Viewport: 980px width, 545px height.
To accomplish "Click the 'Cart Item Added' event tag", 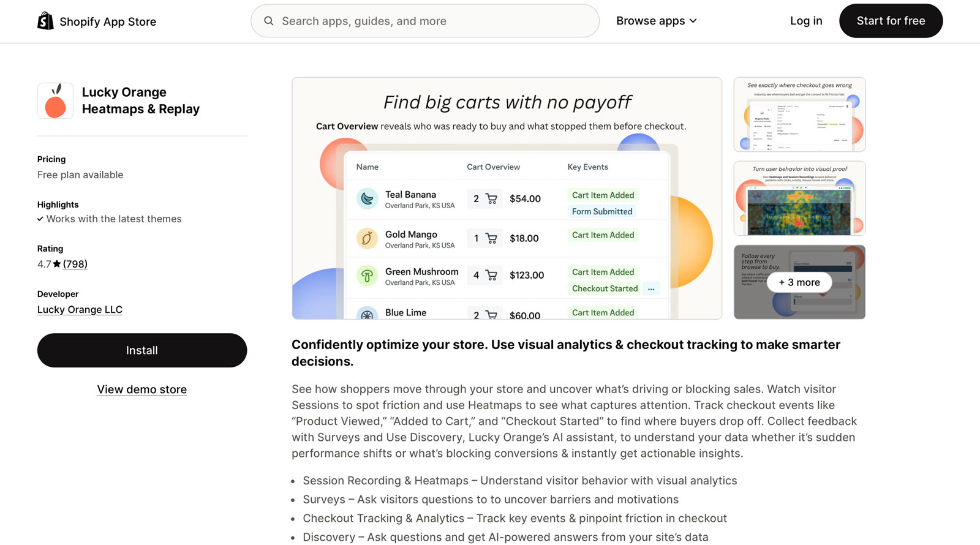I will [602, 195].
